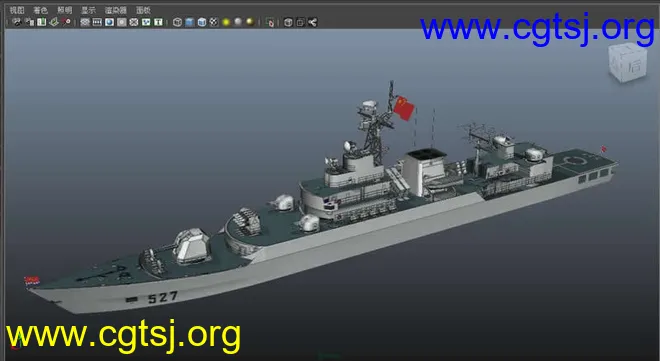The image size is (660, 361).
Task: Click the bookmarks icon in panel toolbar
Action: click(41, 22)
